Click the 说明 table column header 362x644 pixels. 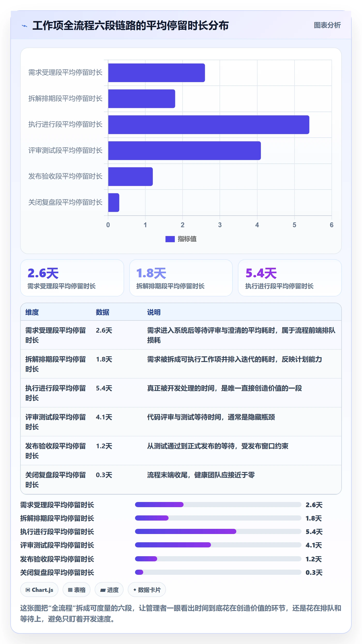click(154, 312)
